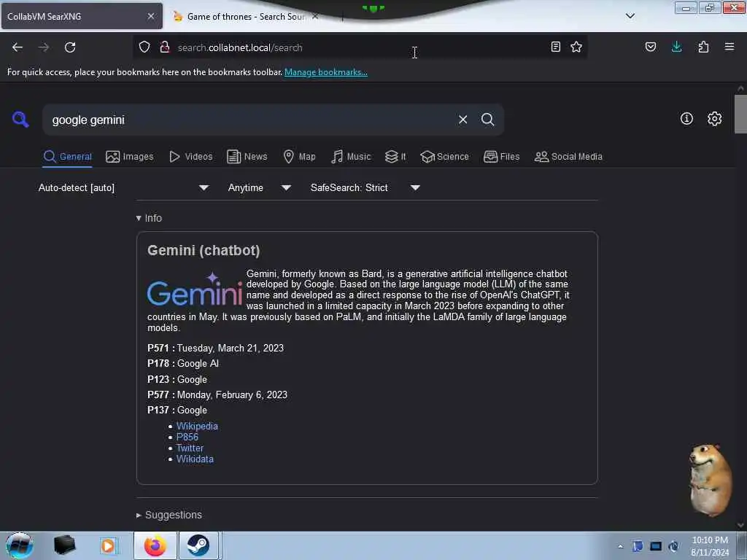Bookmark this page with the star
The image size is (747, 560).
pyautogui.click(x=576, y=47)
